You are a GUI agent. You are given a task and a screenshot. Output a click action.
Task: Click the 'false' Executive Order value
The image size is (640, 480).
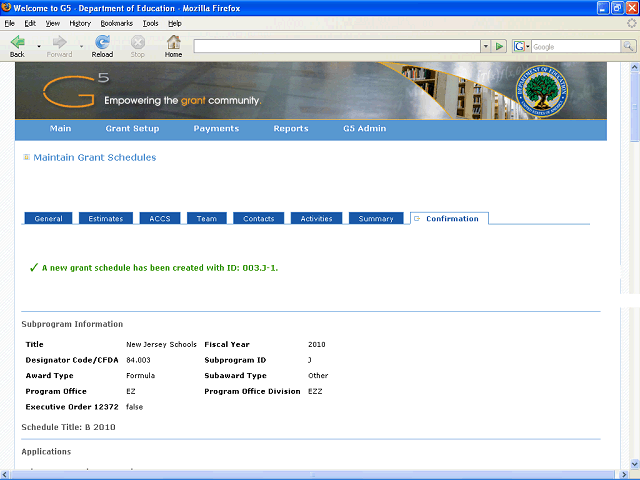(134, 407)
